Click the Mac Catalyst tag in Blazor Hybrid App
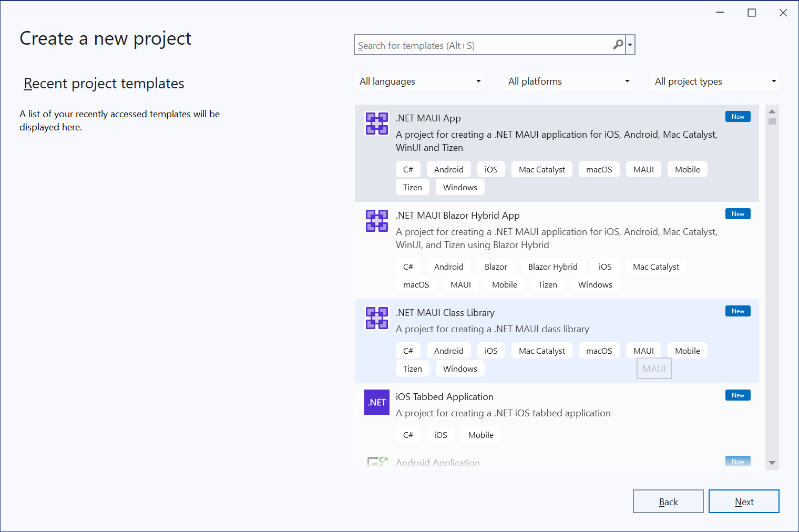 pyautogui.click(x=656, y=267)
